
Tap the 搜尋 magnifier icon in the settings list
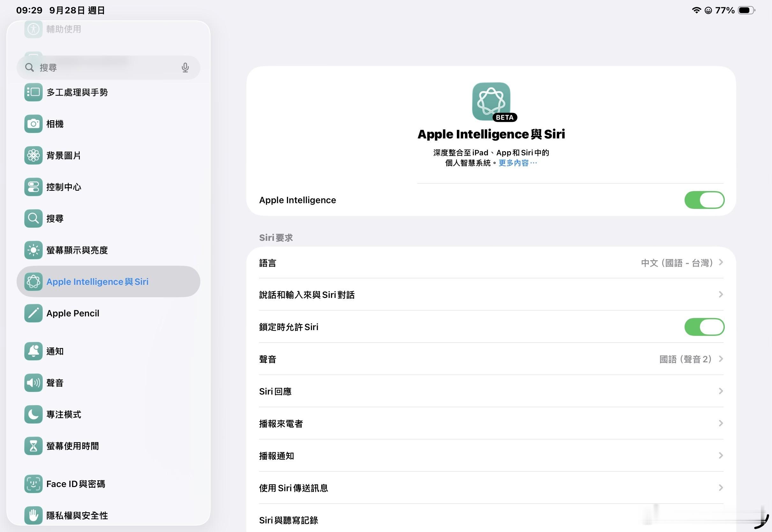pos(33,218)
